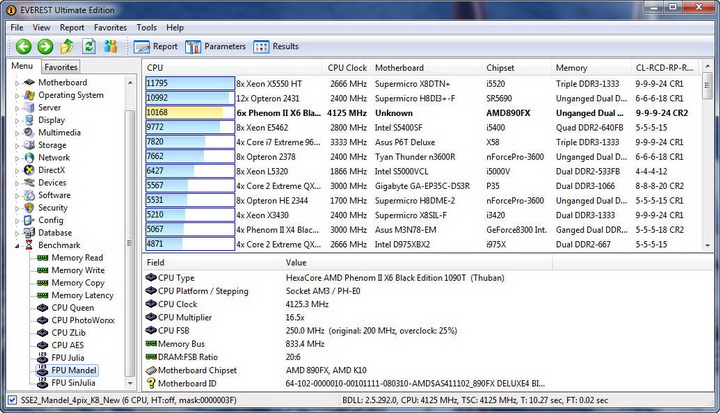Image resolution: width=720 pixels, height=413 pixels.
Task: Select the 8x Xeon X5550 HT row
Action: click(422, 84)
